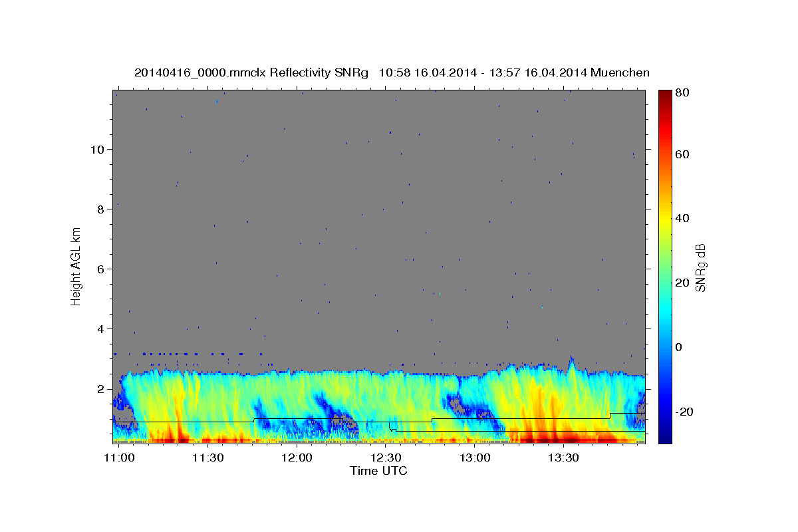Screen dimensions: 798x532
Task: Click the colorbar value 60
Action: pyautogui.click(x=682, y=154)
